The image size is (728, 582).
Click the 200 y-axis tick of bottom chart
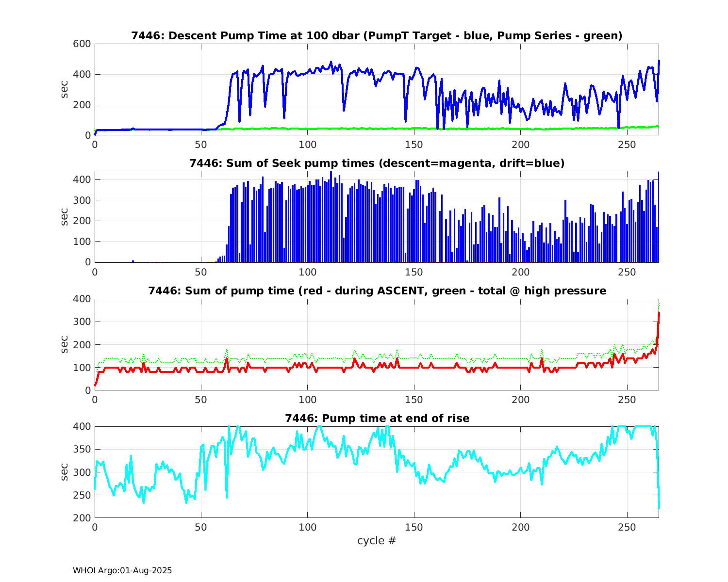coord(82,518)
